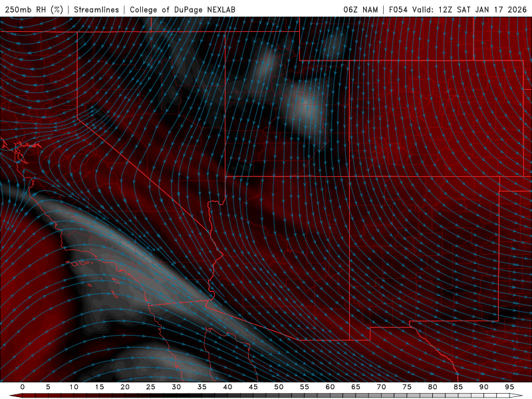Click the "40" color scale label
The width and height of the screenshot is (532, 399).
click(x=227, y=387)
